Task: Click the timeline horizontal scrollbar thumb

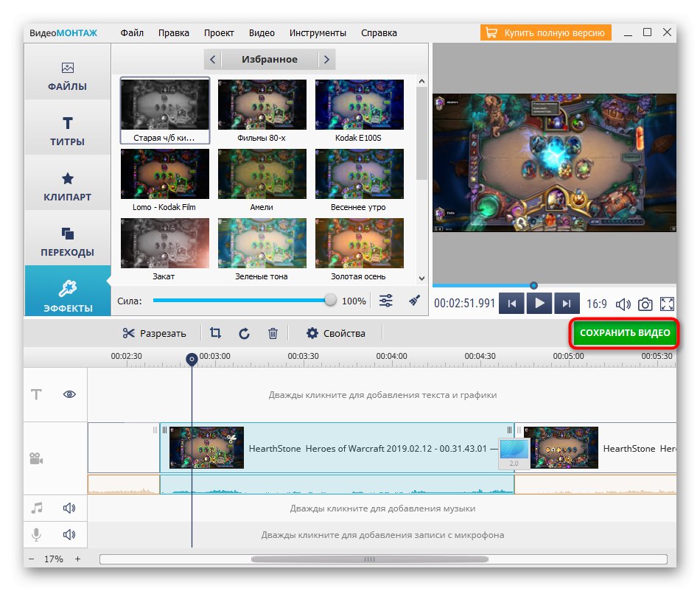Action: (370, 559)
